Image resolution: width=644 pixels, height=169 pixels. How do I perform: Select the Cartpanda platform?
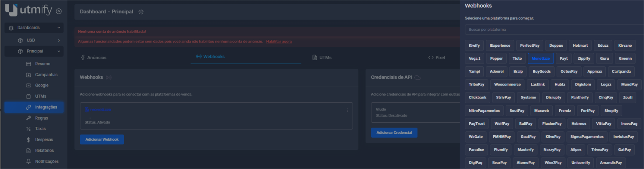(x=621, y=72)
